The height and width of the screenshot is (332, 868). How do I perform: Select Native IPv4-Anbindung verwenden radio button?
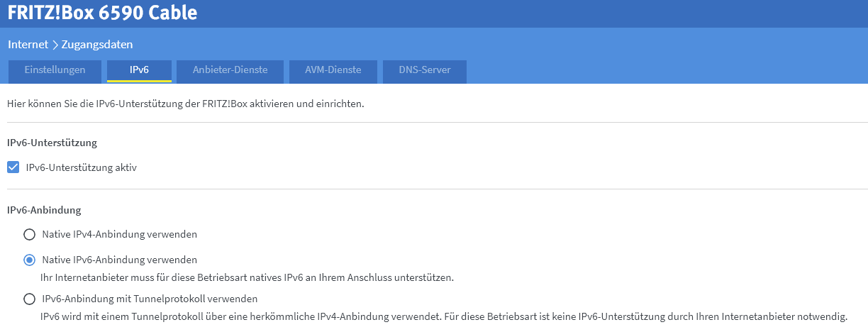pyautogui.click(x=29, y=234)
